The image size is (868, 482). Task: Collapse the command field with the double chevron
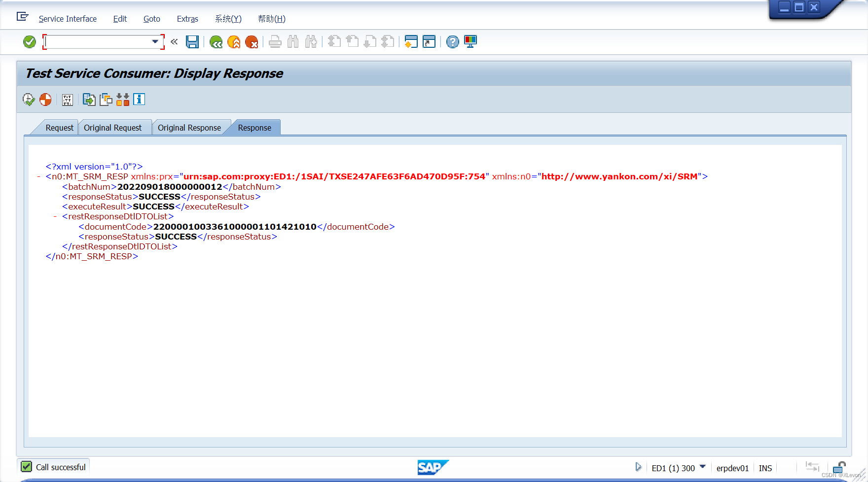click(x=174, y=42)
